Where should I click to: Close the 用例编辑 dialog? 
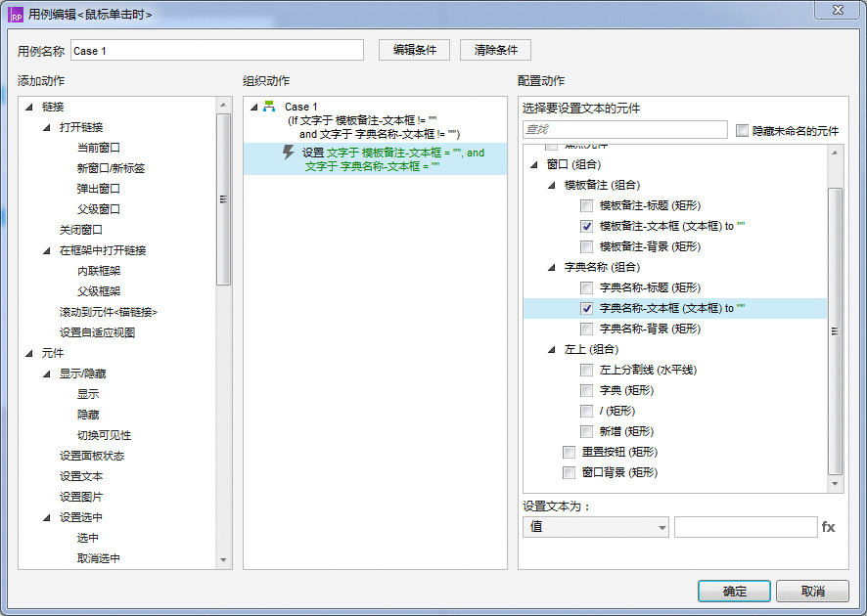[x=837, y=10]
